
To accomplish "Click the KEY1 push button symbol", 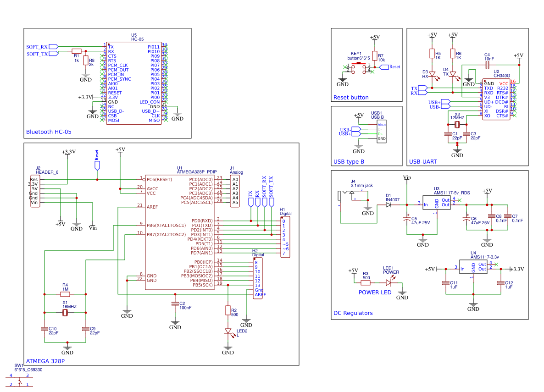I will (358, 69).
